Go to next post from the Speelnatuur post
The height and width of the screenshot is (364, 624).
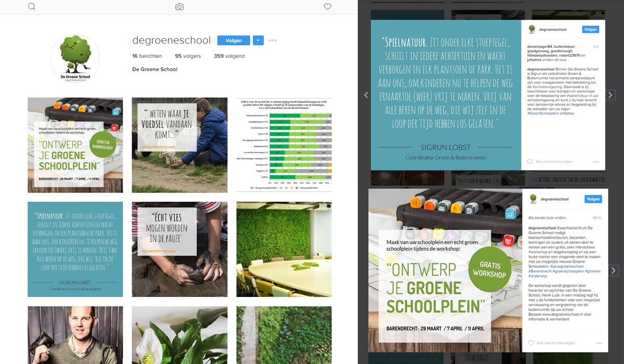click(612, 95)
